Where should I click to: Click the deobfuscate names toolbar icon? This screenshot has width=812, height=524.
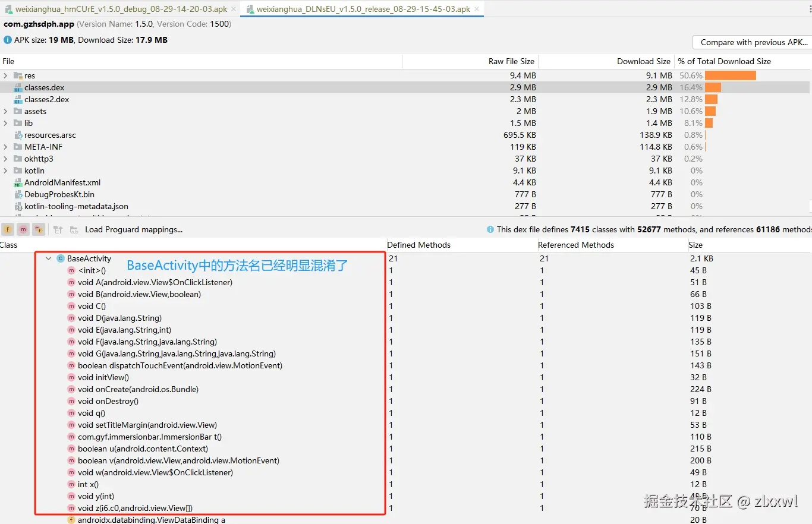pos(74,229)
